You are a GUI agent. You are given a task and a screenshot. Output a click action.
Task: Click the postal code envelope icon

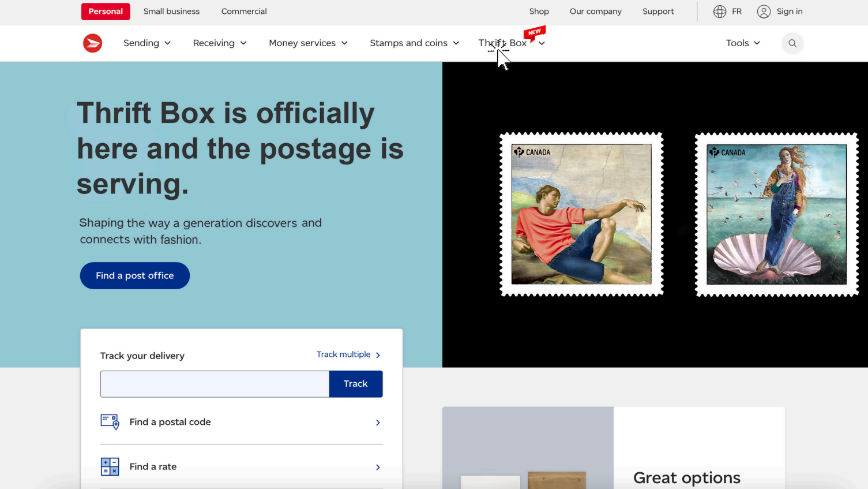pos(110,422)
